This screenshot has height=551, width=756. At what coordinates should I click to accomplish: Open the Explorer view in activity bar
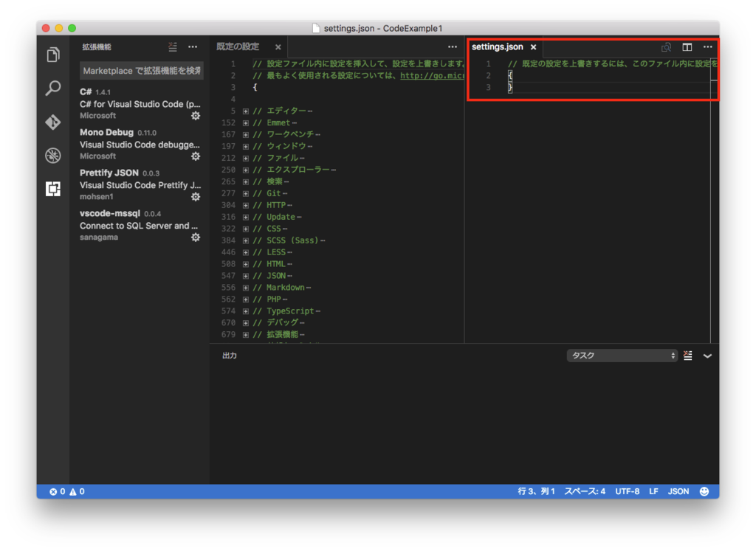click(53, 55)
